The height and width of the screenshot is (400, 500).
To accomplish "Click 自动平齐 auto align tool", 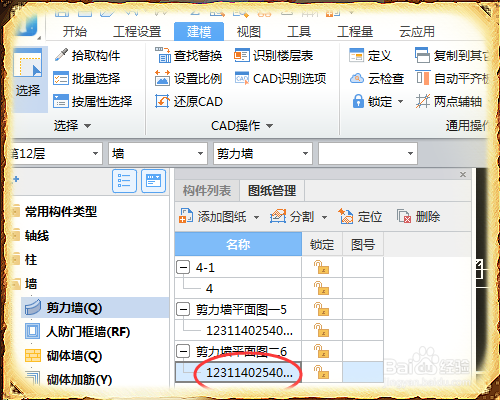I will [452, 79].
